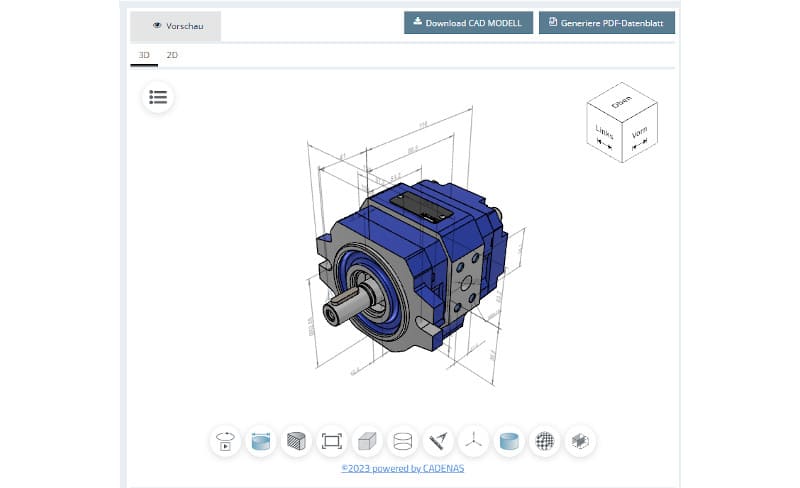Open the list menu in 3D viewer
The width and height of the screenshot is (800, 488).
click(x=157, y=97)
